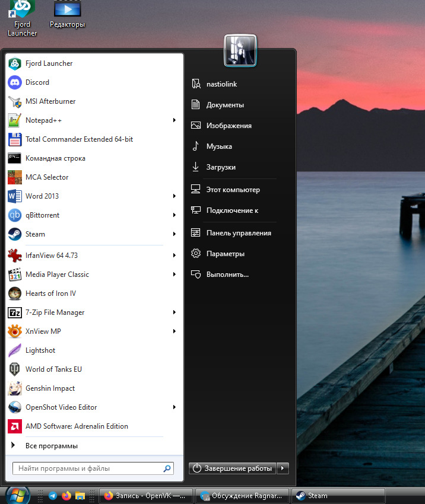Open Word 2013
The image size is (425, 504).
pyautogui.click(x=94, y=196)
